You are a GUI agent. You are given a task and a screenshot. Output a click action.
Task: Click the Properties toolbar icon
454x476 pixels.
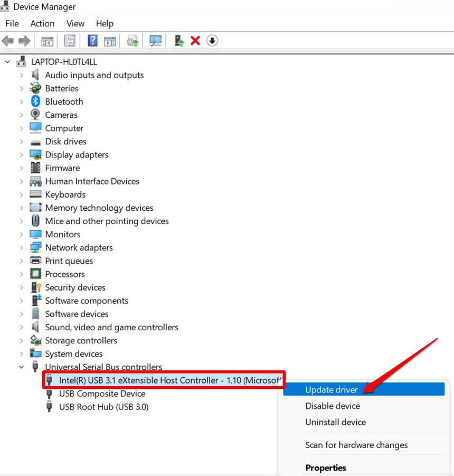(70, 41)
